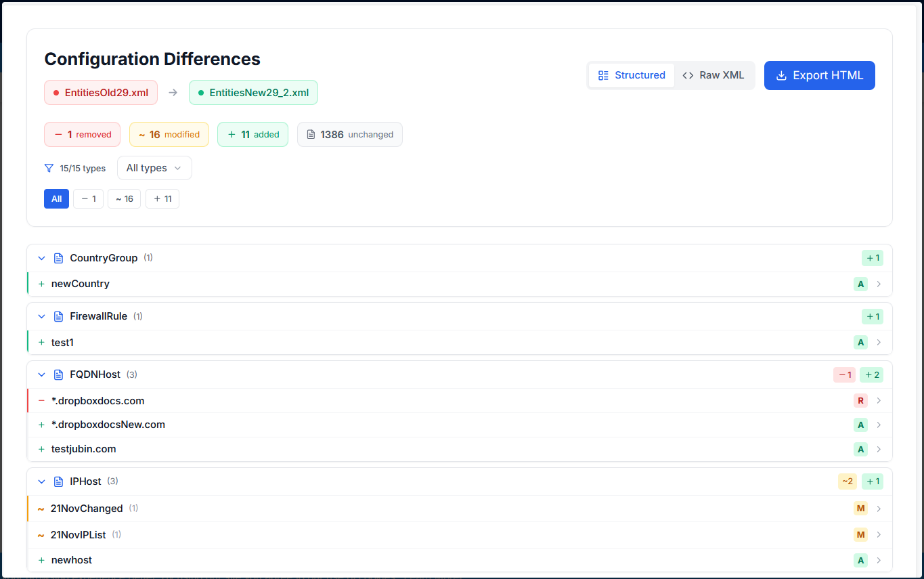This screenshot has height=579, width=924.
Task: Click the IPHost document icon
Action: coord(58,481)
